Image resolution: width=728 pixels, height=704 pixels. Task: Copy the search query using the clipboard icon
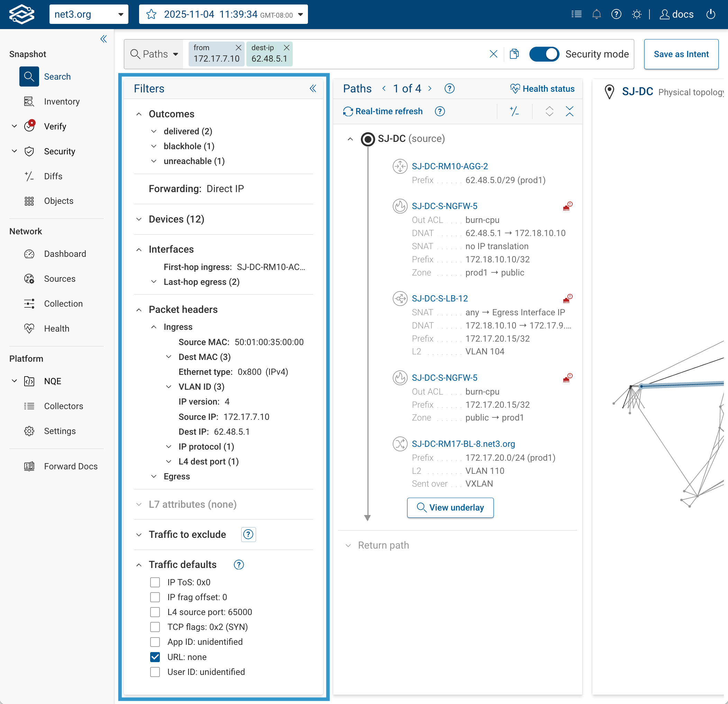[514, 54]
